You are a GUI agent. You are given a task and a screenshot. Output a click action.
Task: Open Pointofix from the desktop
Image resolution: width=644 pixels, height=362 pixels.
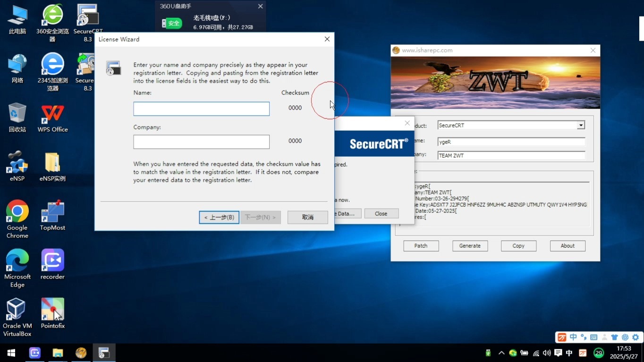click(x=52, y=309)
